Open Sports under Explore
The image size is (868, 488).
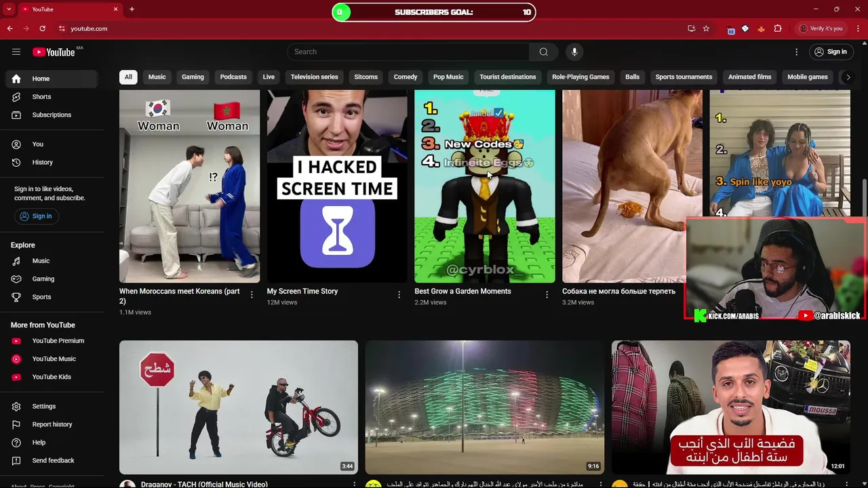click(x=52, y=297)
